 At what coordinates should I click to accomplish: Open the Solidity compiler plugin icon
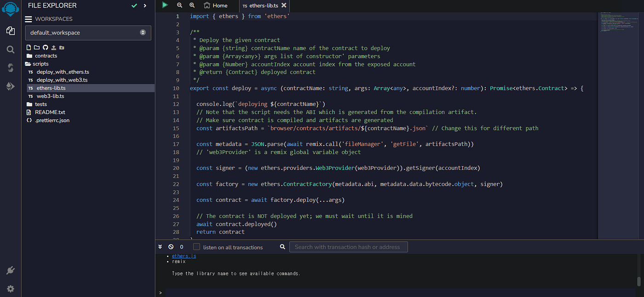(10, 68)
